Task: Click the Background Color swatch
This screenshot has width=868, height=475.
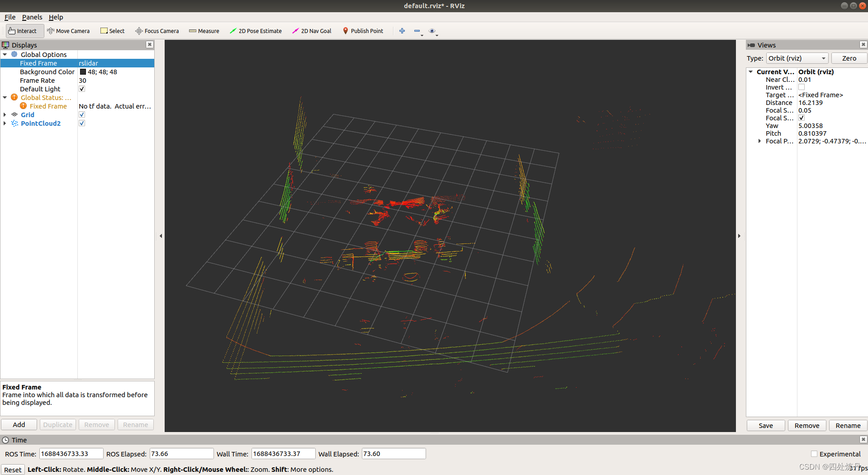Action: [83, 71]
